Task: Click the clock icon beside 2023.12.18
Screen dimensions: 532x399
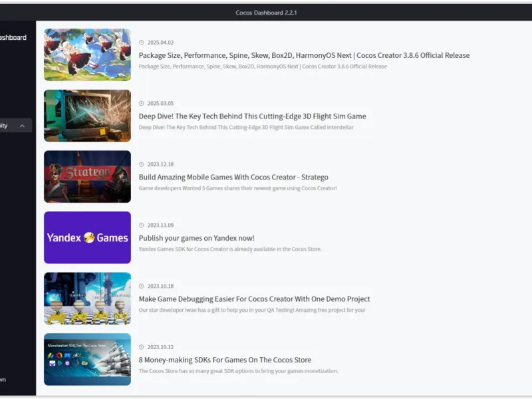Action: pos(142,164)
